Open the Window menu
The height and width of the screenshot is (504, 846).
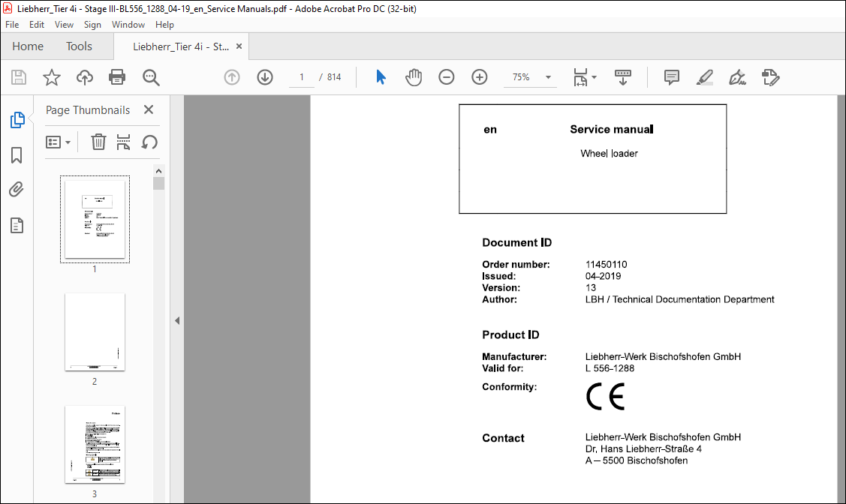(128, 25)
